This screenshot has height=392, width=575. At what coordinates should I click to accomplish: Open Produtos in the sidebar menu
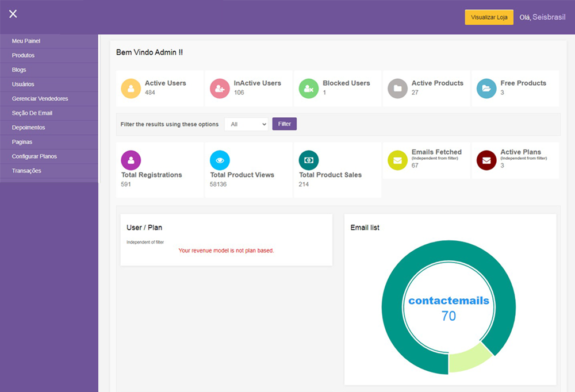[23, 56]
